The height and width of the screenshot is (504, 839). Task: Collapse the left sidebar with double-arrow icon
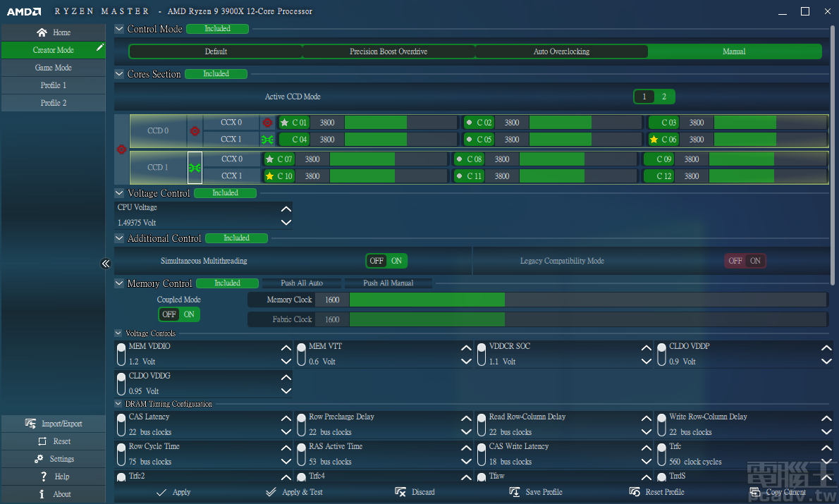(x=106, y=264)
